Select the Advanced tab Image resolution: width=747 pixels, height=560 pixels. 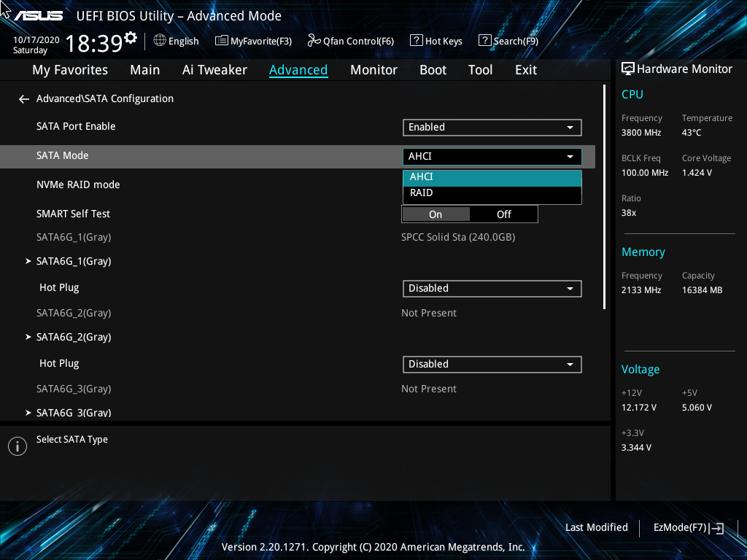tap(298, 70)
